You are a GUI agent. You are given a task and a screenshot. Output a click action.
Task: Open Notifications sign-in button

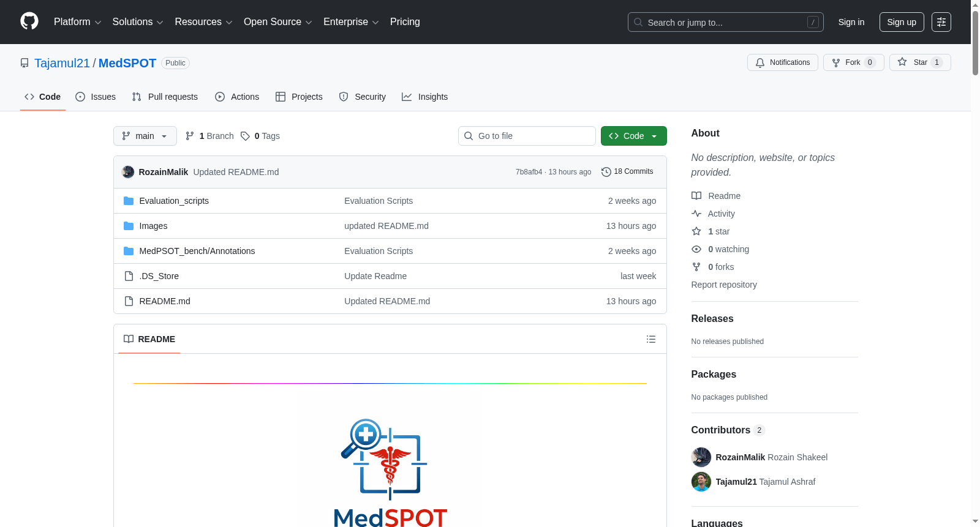(782, 62)
